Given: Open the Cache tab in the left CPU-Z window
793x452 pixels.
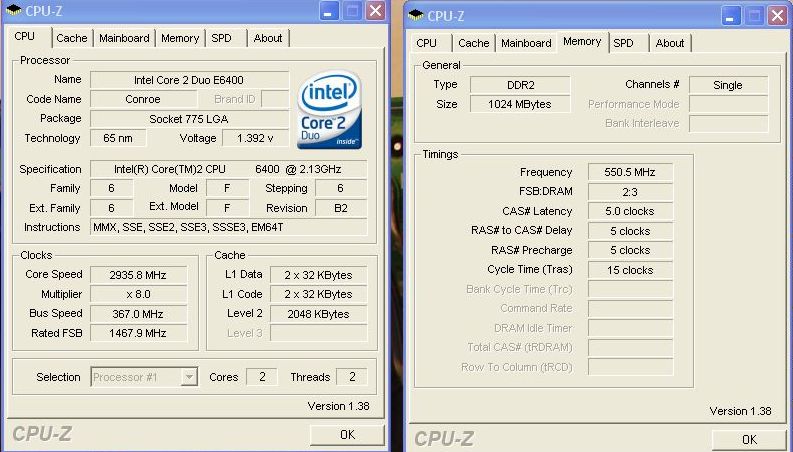Looking at the screenshot, I should point(72,38).
